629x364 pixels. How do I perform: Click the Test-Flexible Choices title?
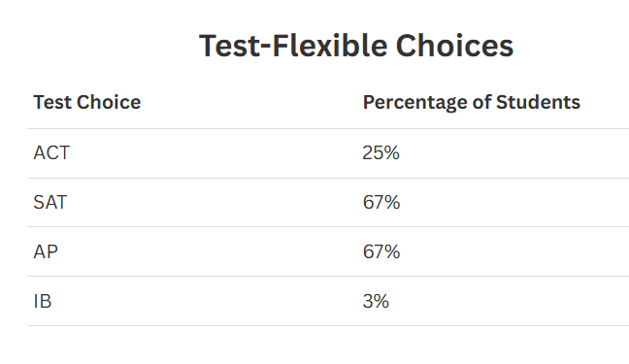356,46
